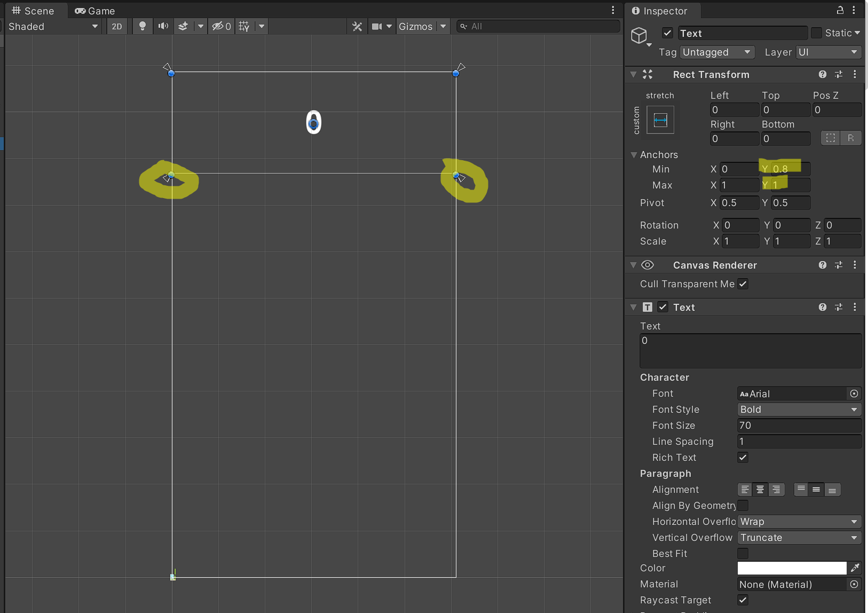868x613 pixels.
Task: Open Rect Transform help icon
Action: (x=822, y=74)
